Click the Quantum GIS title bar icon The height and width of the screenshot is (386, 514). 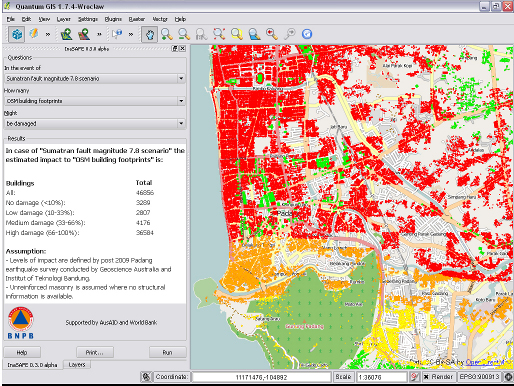click(7, 6)
